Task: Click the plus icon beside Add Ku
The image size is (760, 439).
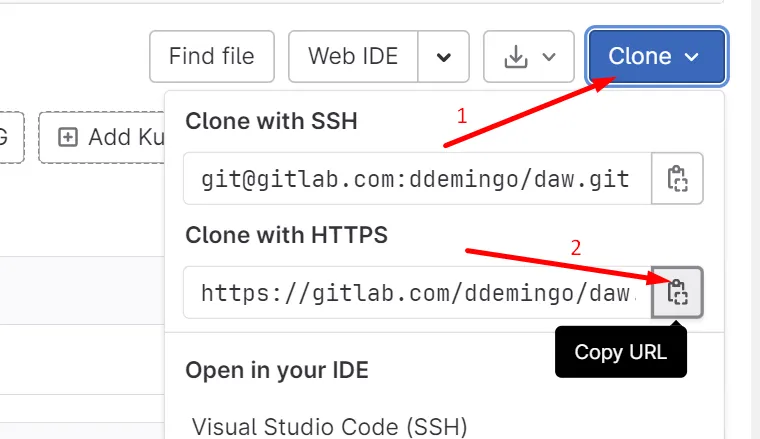Action: (68, 137)
